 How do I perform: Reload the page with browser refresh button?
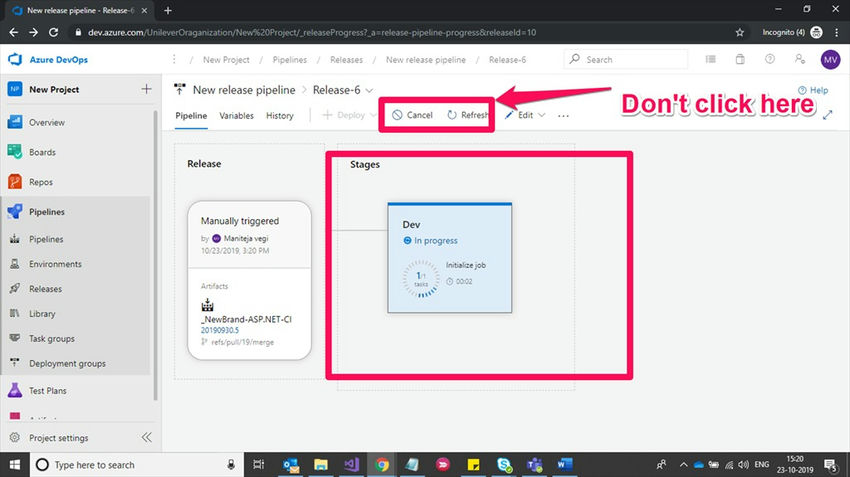(53, 33)
